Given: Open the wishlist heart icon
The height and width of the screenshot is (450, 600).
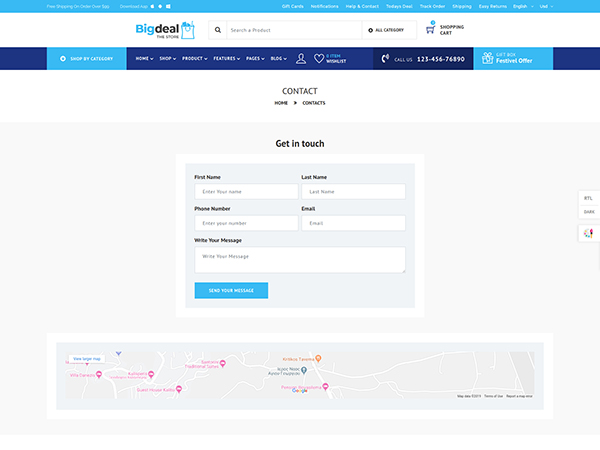Looking at the screenshot, I should 319,59.
